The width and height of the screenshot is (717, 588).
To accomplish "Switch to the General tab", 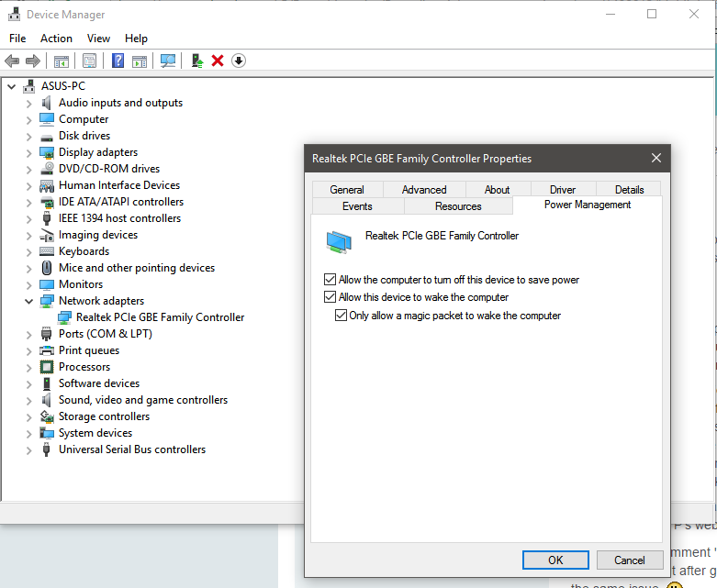I will click(347, 190).
